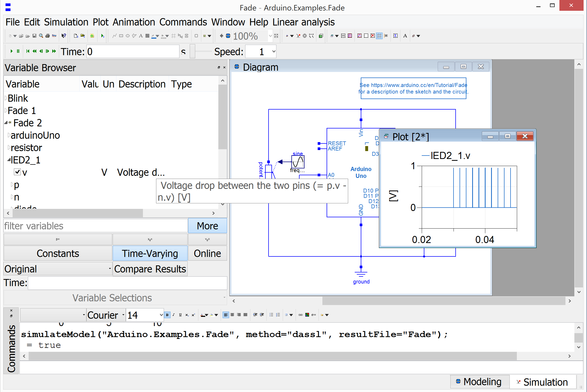Image resolution: width=587 pixels, height=392 pixels.
Task: Deselect the Time-Varying filter button
Action: (x=150, y=253)
